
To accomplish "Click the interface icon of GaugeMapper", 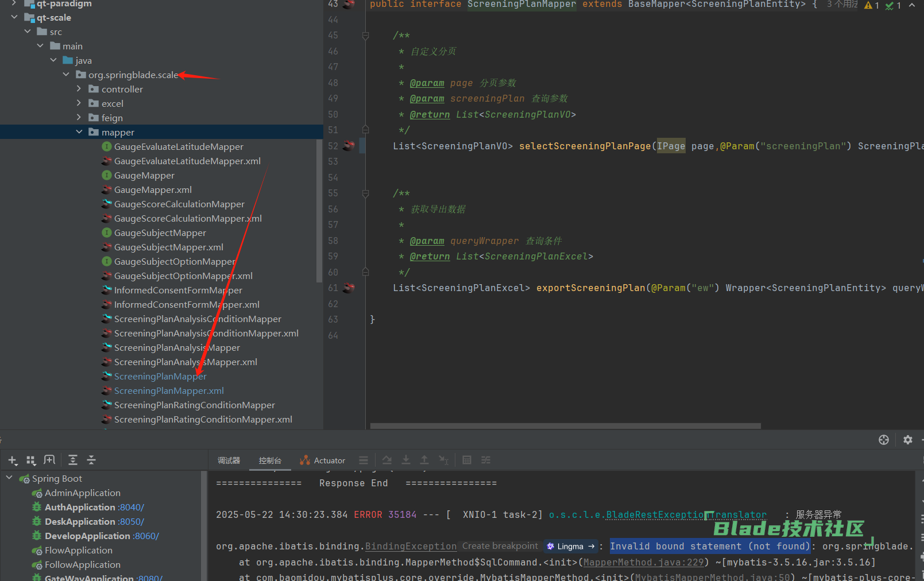I will (x=107, y=175).
